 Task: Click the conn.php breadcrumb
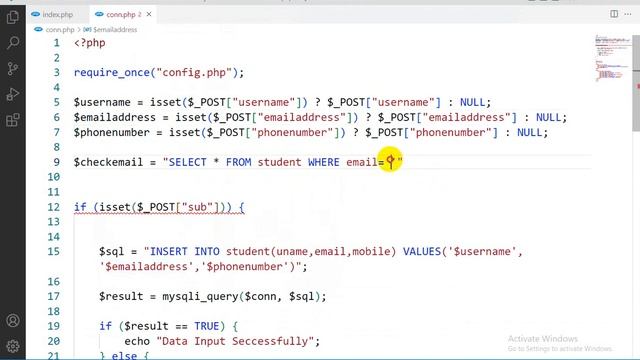point(60,30)
